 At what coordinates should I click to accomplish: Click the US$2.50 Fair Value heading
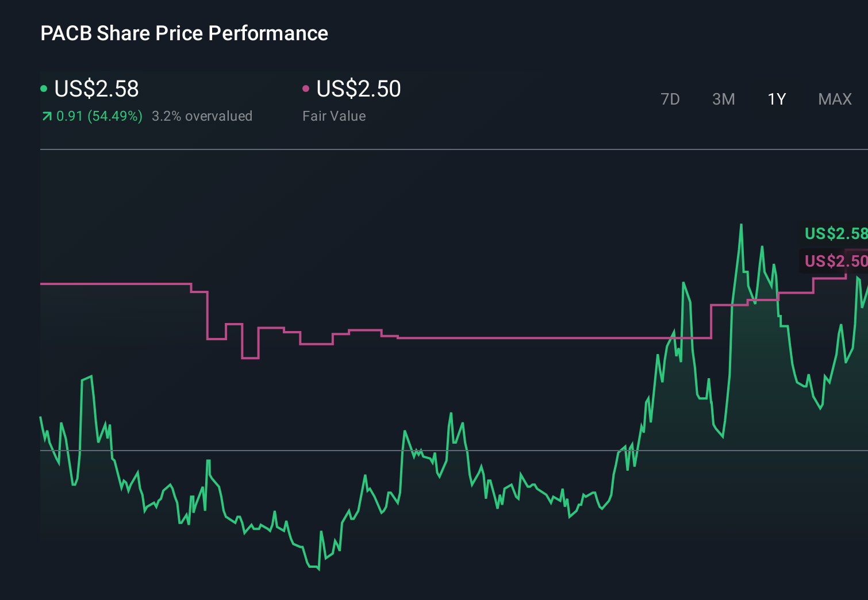pyautogui.click(x=358, y=89)
